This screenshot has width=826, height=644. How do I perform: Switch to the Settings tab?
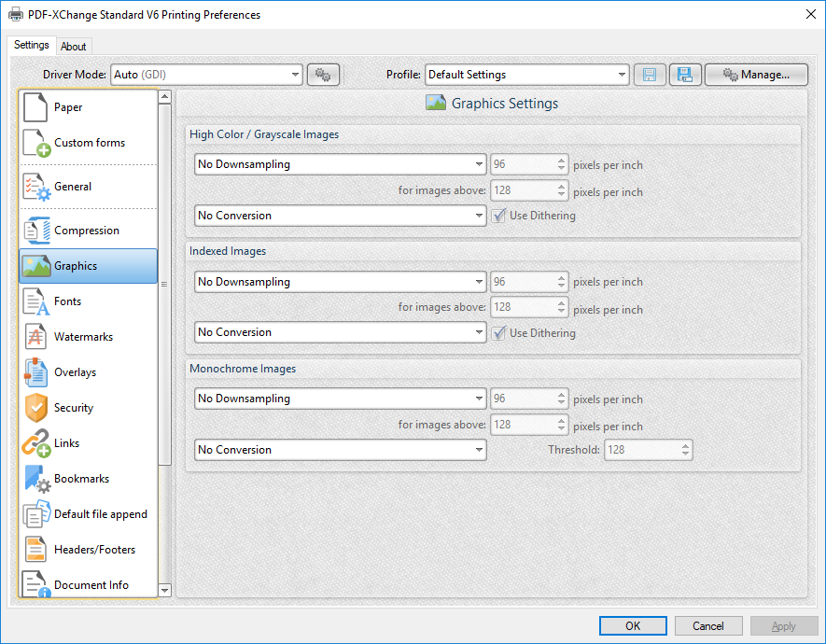coord(31,46)
